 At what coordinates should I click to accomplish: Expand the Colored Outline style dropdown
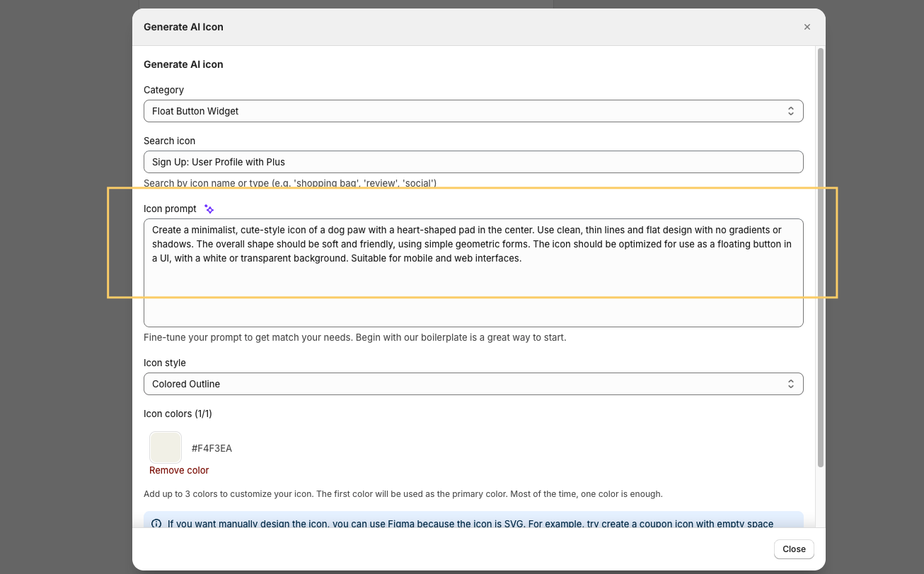(x=473, y=384)
